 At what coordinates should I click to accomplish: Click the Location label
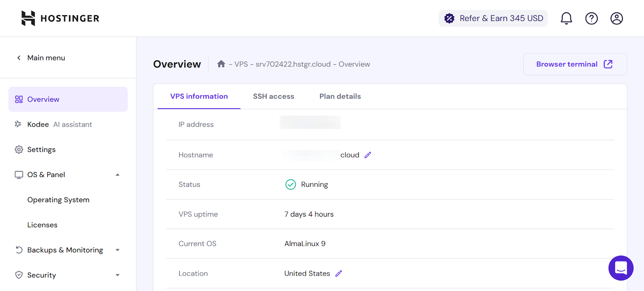[x=193, y=273]
